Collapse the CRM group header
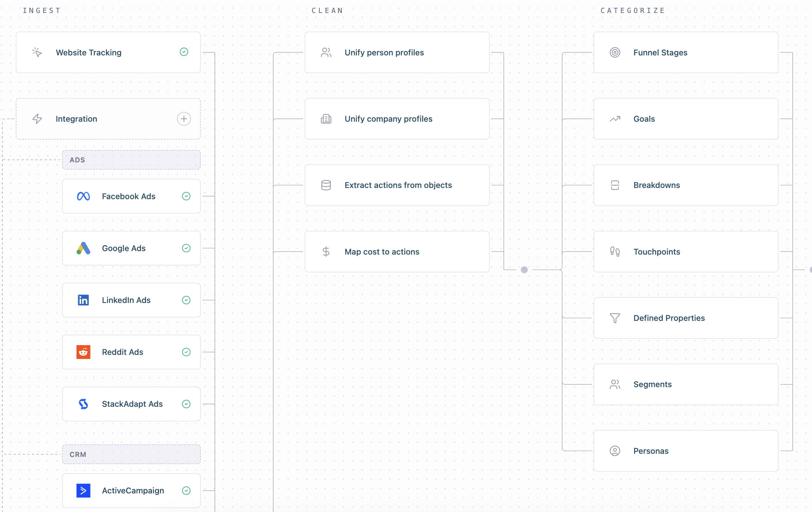This screenshot has width=812, height=512. [x=131, y=454]
